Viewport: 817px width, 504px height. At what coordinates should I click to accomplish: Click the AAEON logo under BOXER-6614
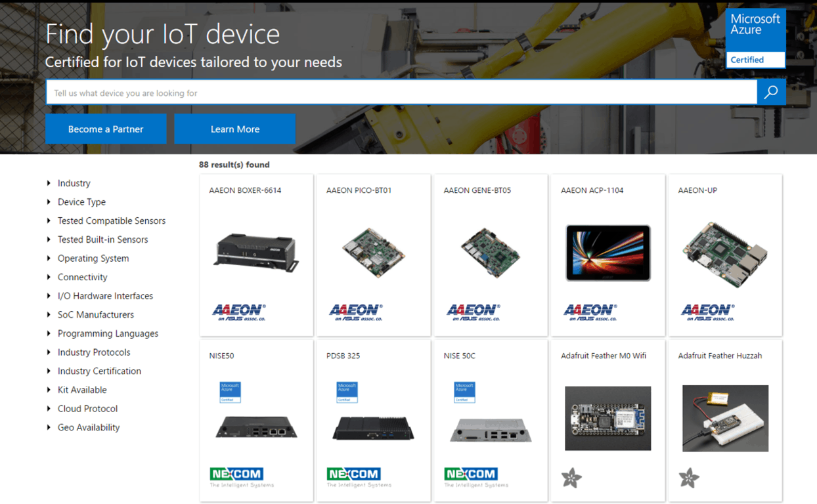(239, 312)
